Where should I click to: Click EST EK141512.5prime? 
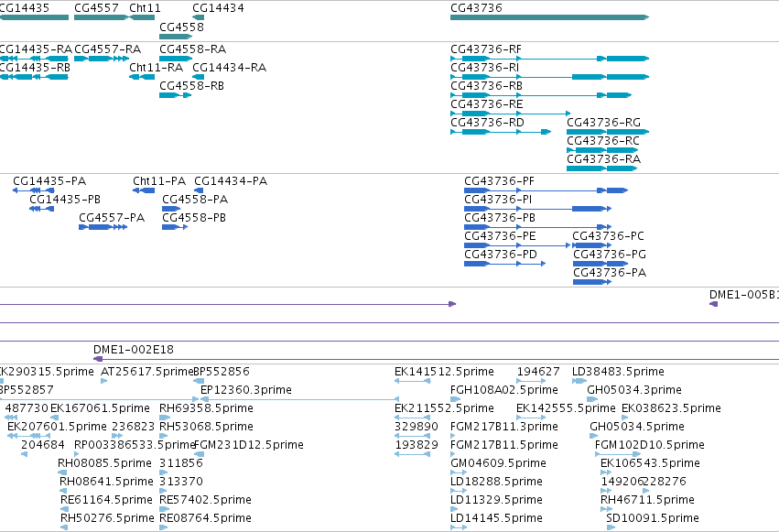pos(412,381)
